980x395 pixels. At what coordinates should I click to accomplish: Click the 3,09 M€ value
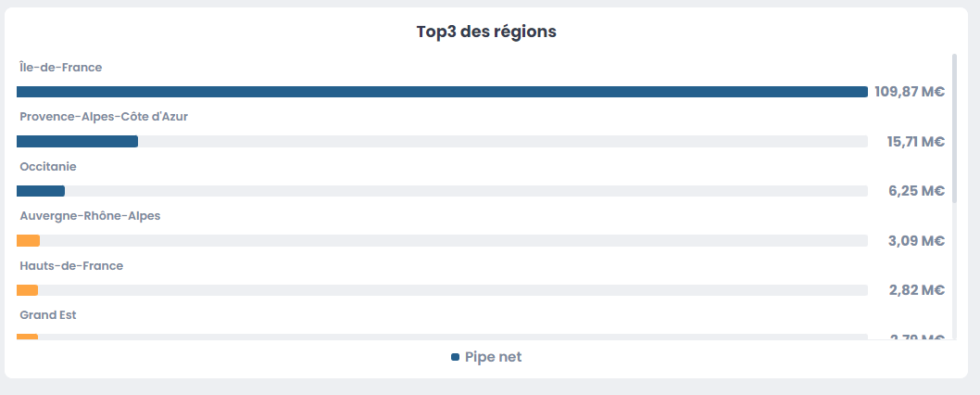pos(916,241)
